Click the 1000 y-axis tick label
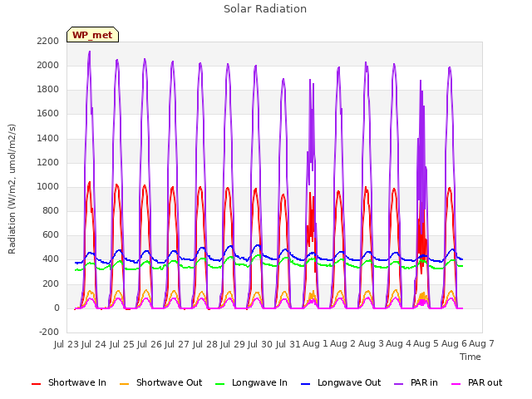Screen dimensions: 532x399 pos(48,186)
